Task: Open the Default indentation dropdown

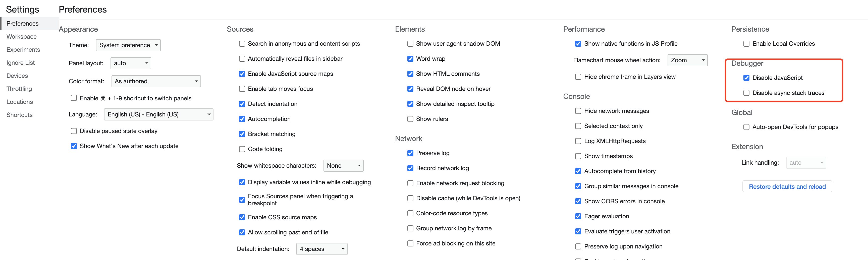Action: (x=321, y=249)
